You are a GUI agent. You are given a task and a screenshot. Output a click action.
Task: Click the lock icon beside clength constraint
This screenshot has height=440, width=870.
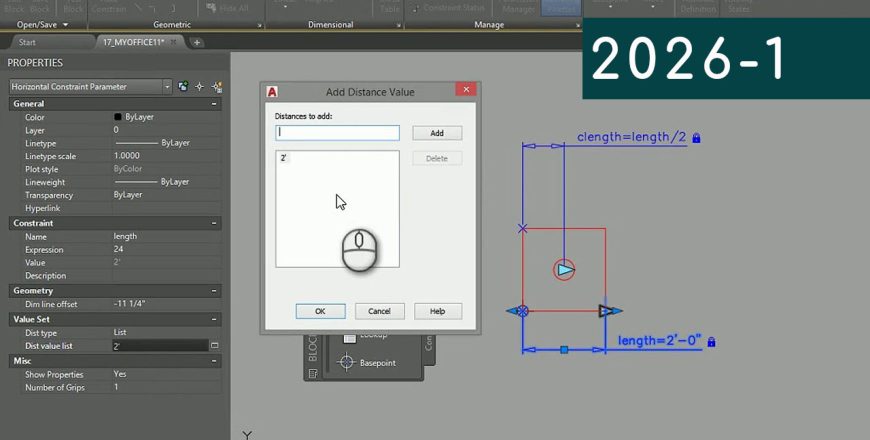[x=696, y=138]
